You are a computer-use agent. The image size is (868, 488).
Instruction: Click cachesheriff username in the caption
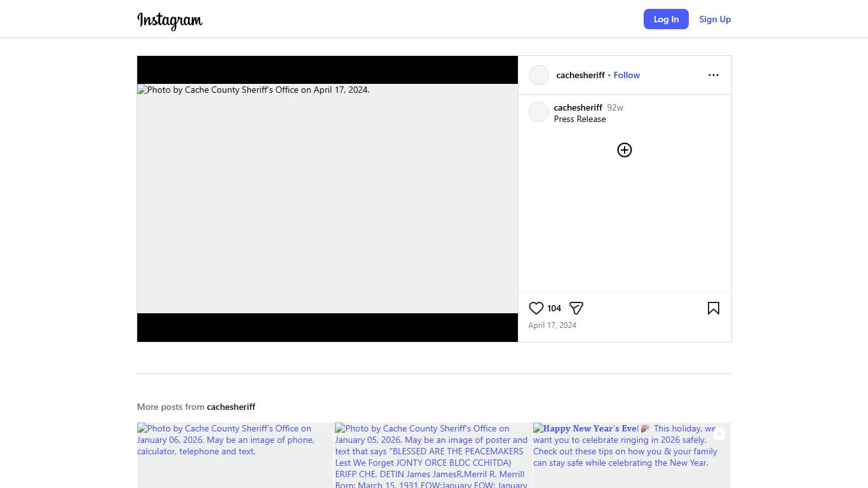tap(578, 107)
